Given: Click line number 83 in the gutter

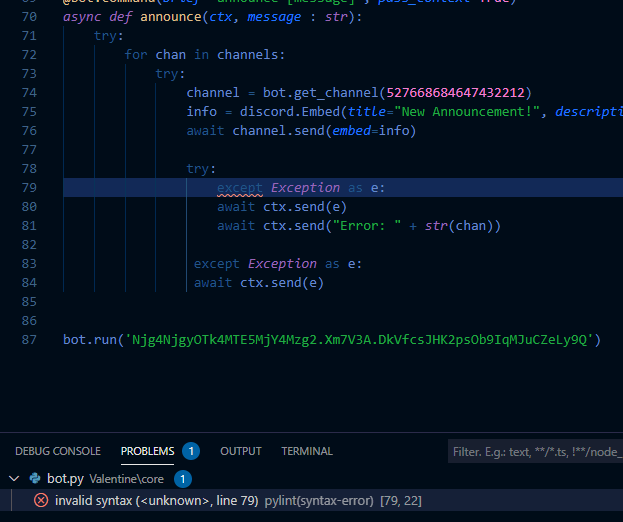Looking at the screenshot, I should tap(29, 264).
